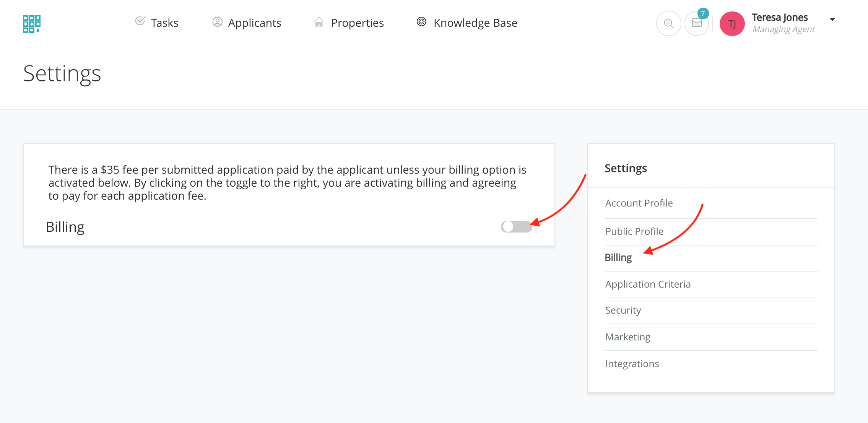Open Marketing settings

(x=627, y=337)
